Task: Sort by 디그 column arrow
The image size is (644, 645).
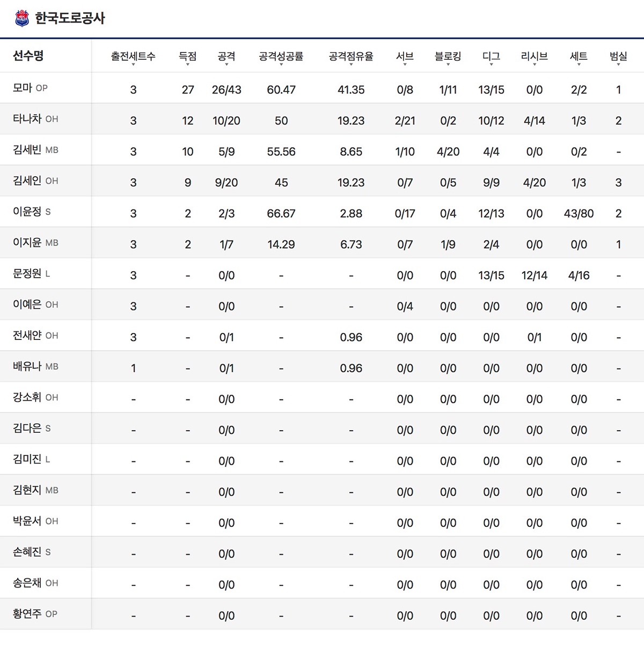Action: (x=491, y=64)
